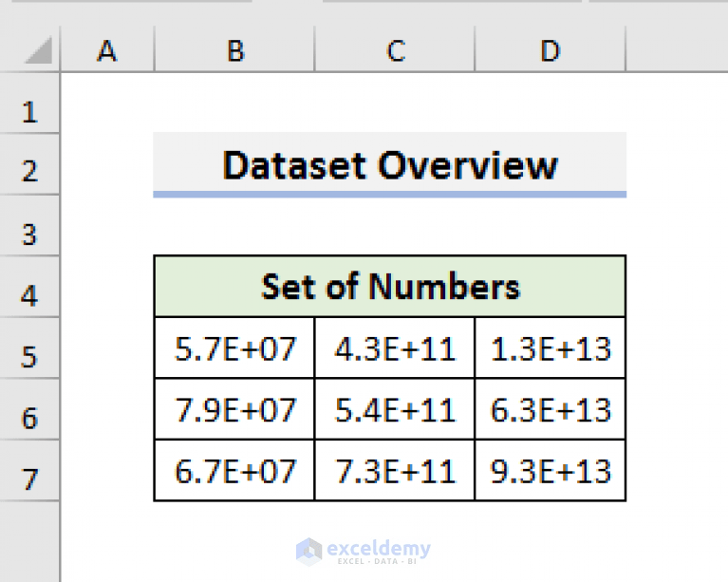Select row 3 header
The image size is (728, 582).
(x=29, y=225)
